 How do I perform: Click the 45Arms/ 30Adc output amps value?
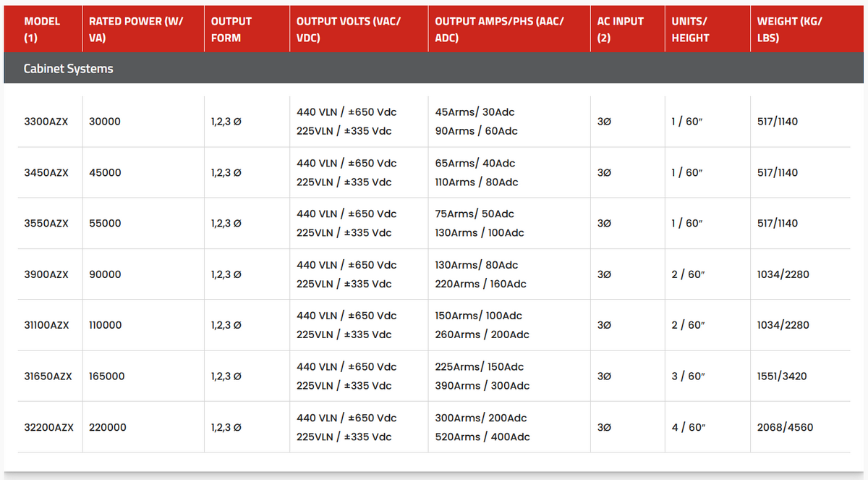475,112
